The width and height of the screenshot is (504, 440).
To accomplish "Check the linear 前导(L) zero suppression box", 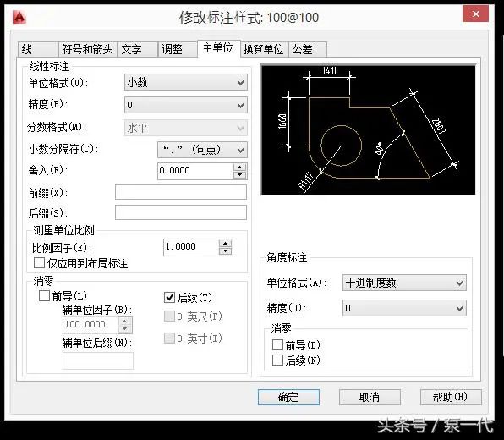I will (44, 295).
